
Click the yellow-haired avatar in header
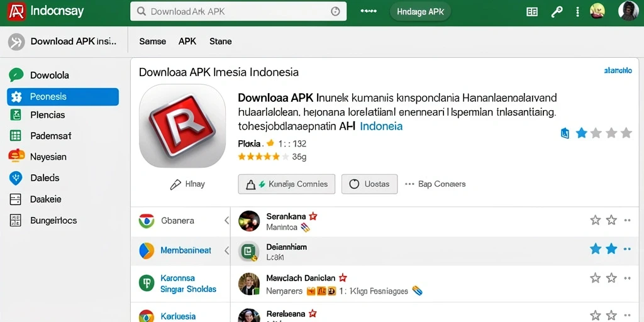pos(597,11)
